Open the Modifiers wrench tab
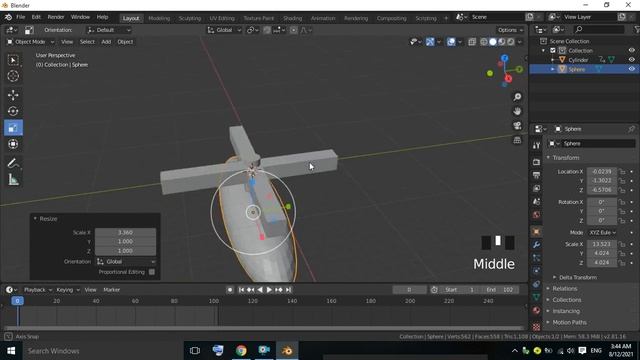This screenshot has width=640, height=360. (x=536, y=245)
